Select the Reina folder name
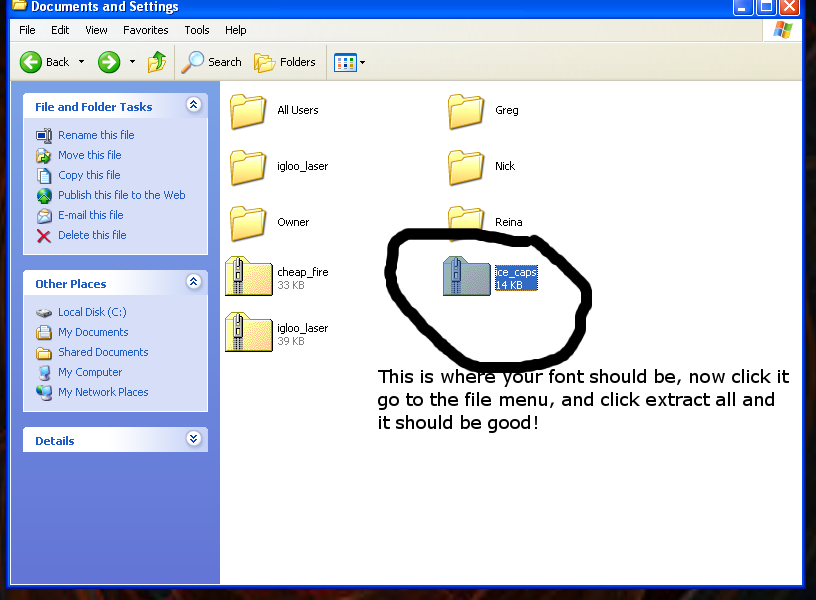The height and width of the screenshot is (600, 816). point(508,222)
